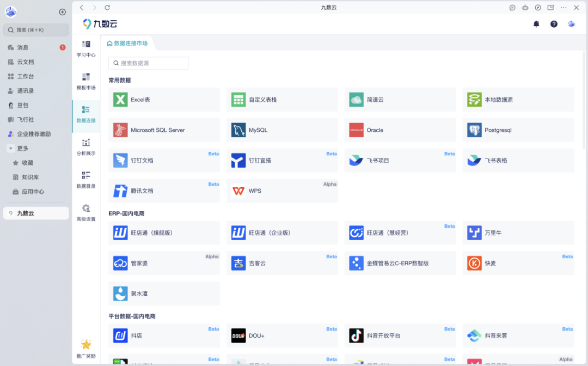588x366 pixels.
Task: Open the Excel表 data source icon
Action: (120, 100)
